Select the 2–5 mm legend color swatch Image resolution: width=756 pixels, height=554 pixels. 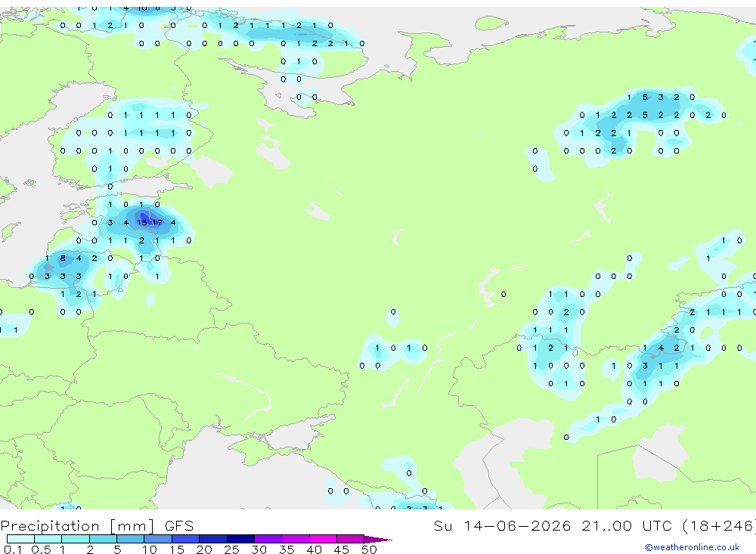[103, 539]
